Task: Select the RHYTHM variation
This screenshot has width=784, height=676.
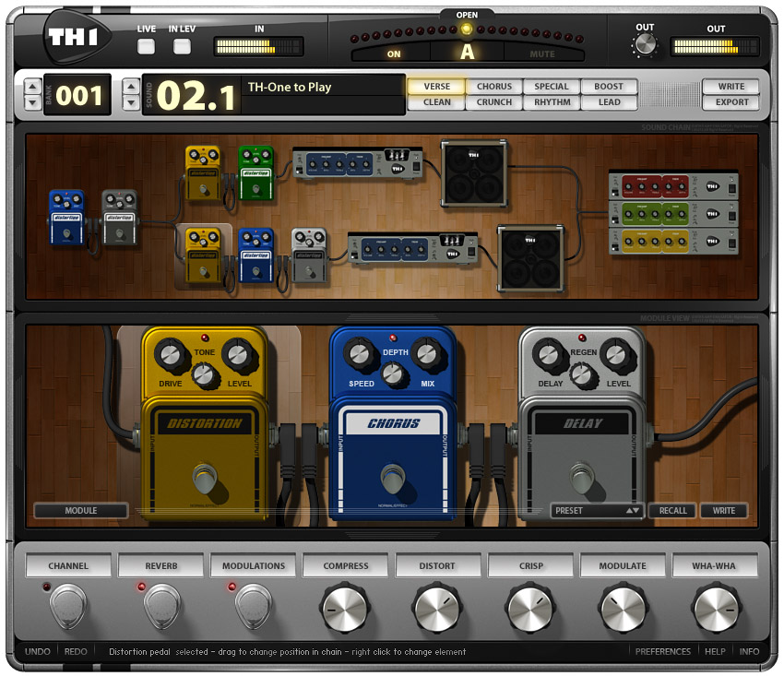Action: pyautogui.click(x=552, y=102)
